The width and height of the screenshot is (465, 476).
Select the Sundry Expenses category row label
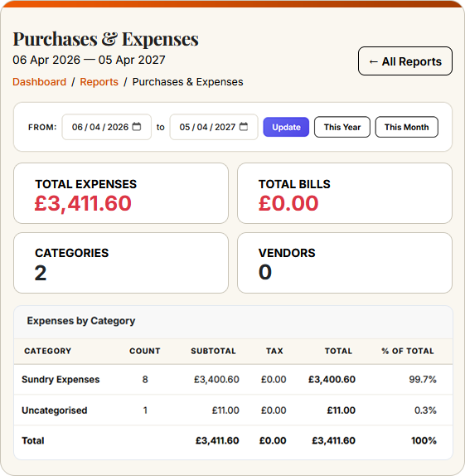tap(61, 380)
